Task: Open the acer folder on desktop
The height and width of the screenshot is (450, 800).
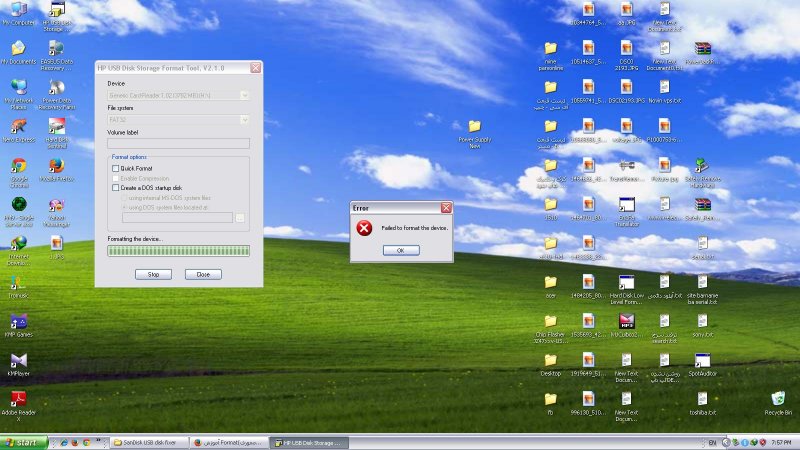Action: click(551, 287)
